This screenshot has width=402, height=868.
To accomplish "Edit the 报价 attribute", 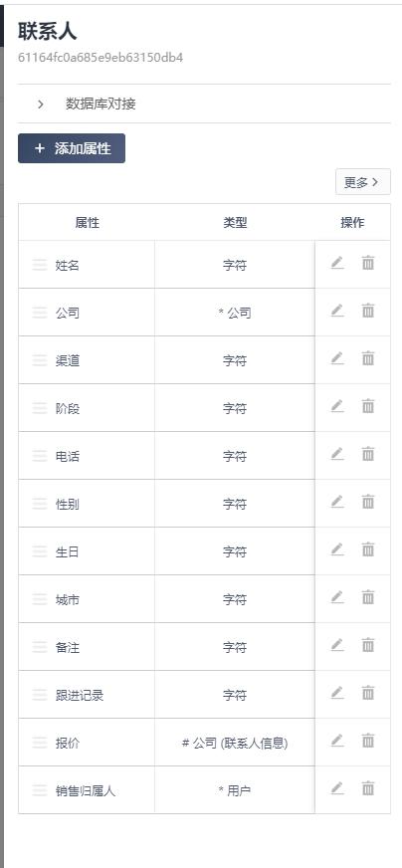I will (x=337, y=741).
